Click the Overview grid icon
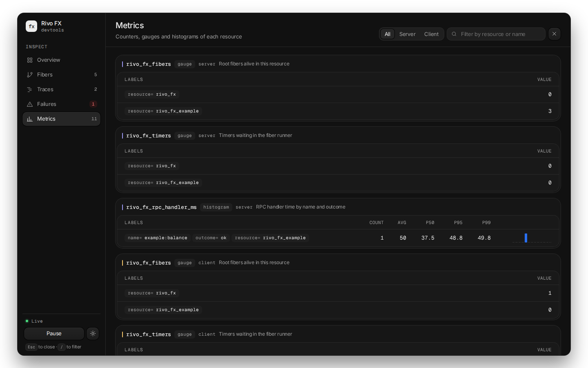Viewport: 588px width, 368px height. [x=30, y=60]
